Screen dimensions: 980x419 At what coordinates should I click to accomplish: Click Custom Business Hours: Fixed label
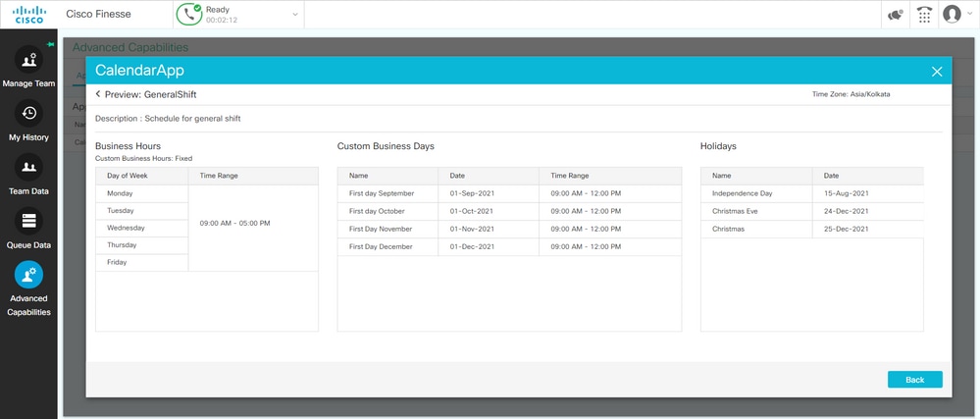click(x=144, y=159)
